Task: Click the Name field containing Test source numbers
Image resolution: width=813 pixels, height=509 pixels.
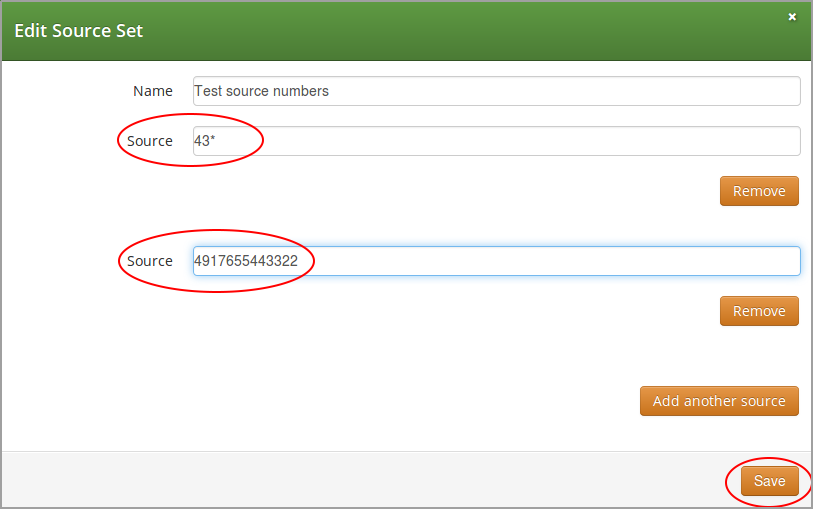Action: pos(497,91)
